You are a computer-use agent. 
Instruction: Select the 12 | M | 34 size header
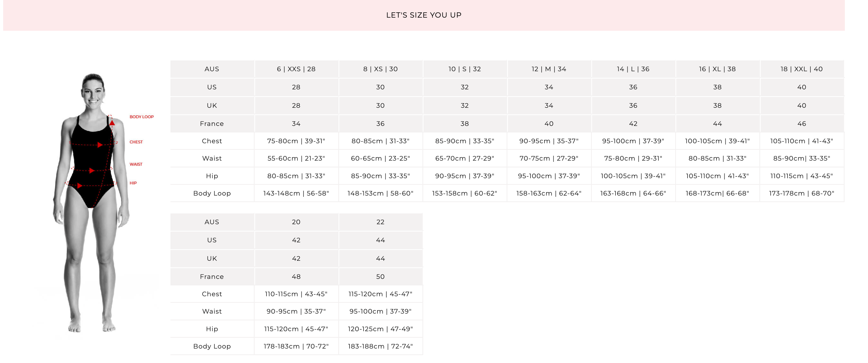click(549, 69)
